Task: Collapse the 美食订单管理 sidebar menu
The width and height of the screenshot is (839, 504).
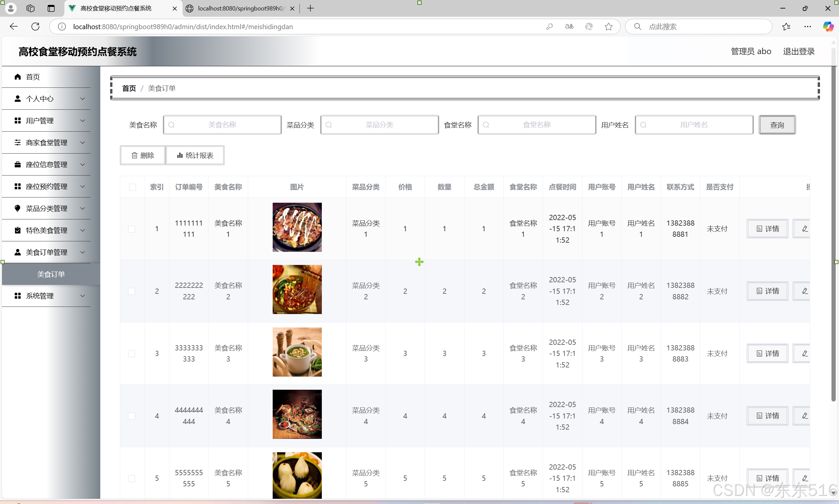Action: 47,252
